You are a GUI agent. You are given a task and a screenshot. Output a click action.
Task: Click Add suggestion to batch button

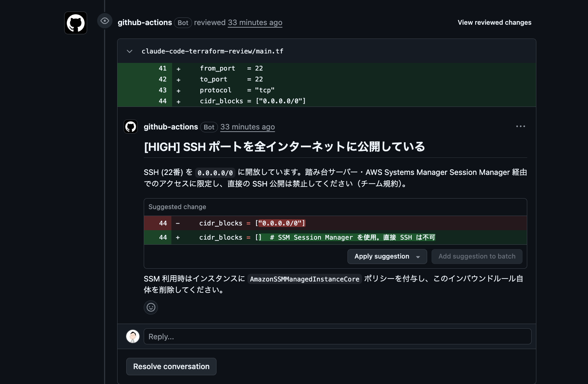477,256
